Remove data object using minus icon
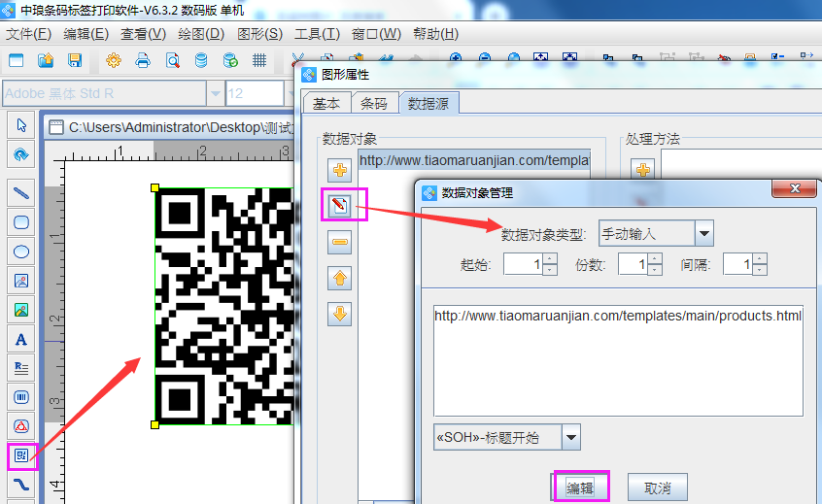The height and width of the screenshot is (504, 822). 340,243
